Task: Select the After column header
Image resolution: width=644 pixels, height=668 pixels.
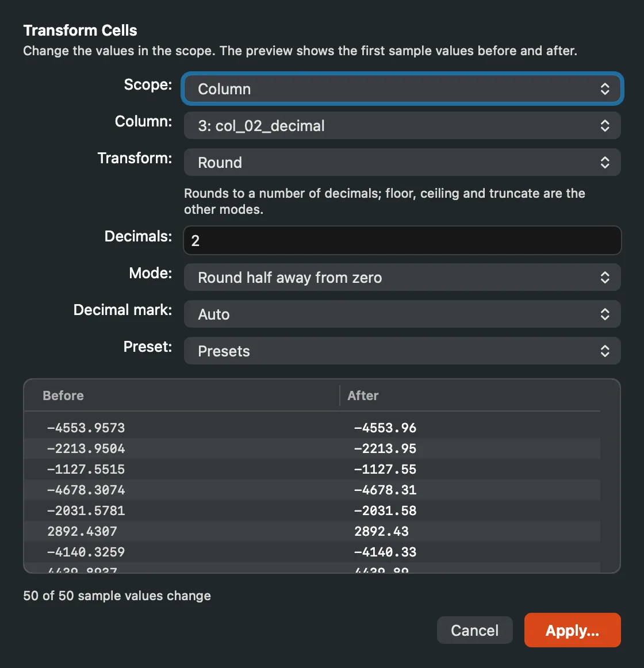Action: click(363, 396)
